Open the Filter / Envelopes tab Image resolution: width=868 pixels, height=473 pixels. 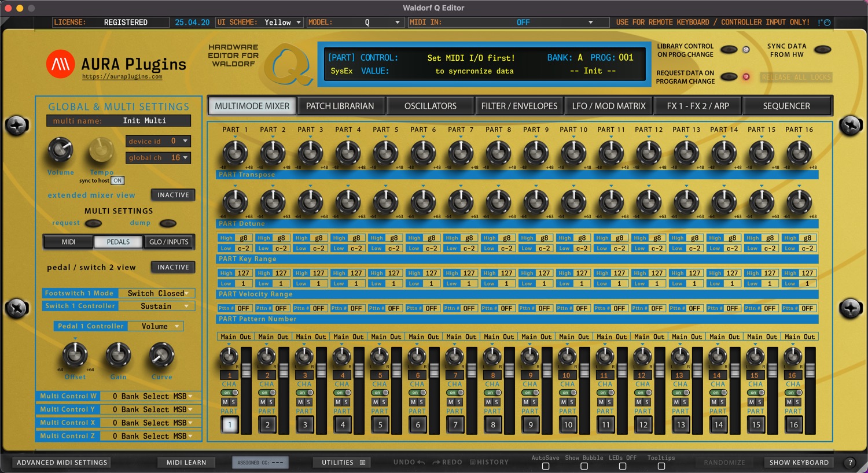pos(519,106)
